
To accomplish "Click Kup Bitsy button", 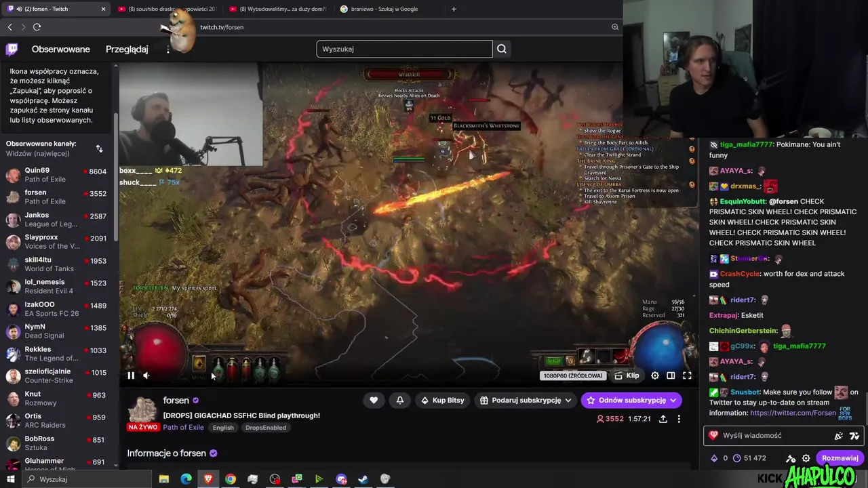I will point(443,401).
